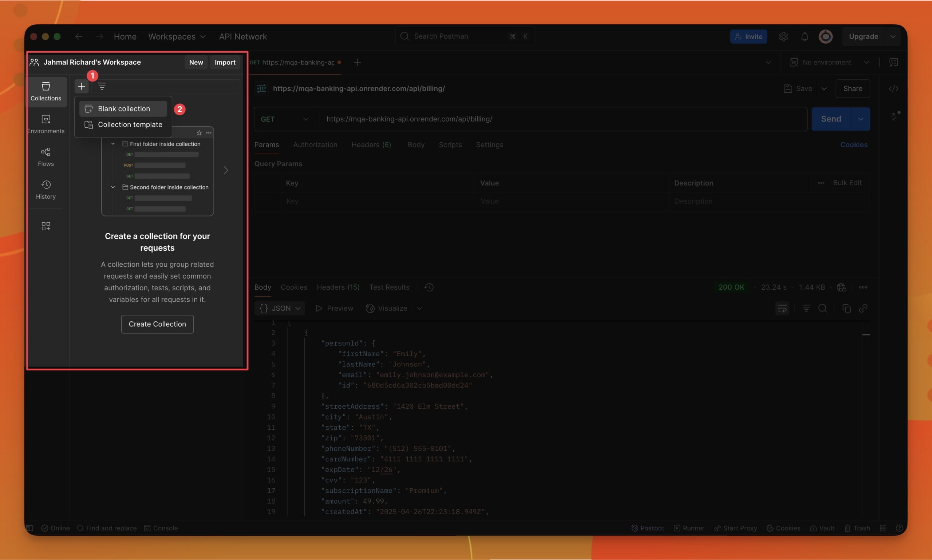Expand the GET method dropdown
Viewport: 932px width, 560px height.
285,119
